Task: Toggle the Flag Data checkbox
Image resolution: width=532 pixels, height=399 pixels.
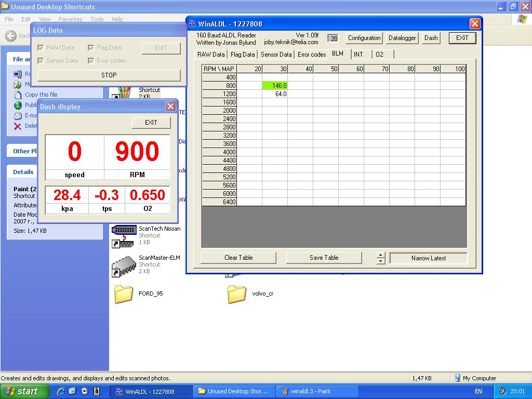Action: [91, 48]
